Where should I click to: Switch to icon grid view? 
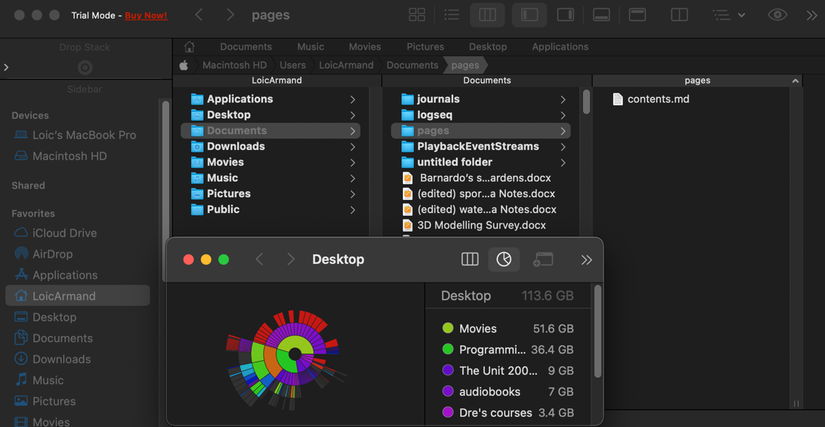(417, 15)
